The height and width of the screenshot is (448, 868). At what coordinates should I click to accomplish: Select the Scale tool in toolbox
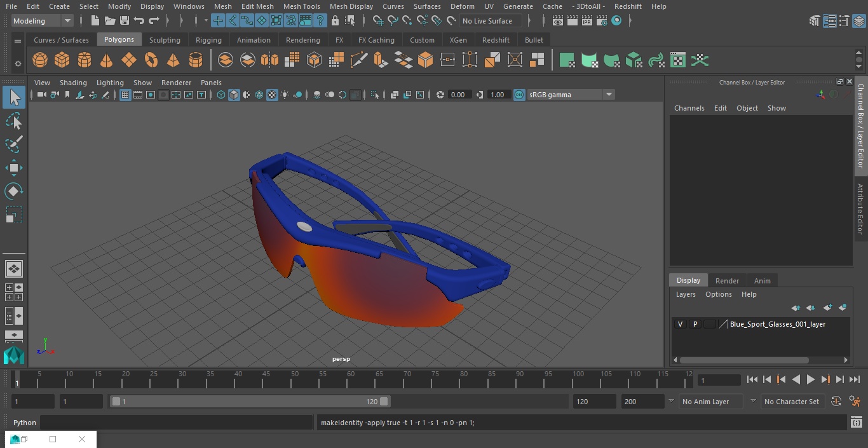[13, 215]
